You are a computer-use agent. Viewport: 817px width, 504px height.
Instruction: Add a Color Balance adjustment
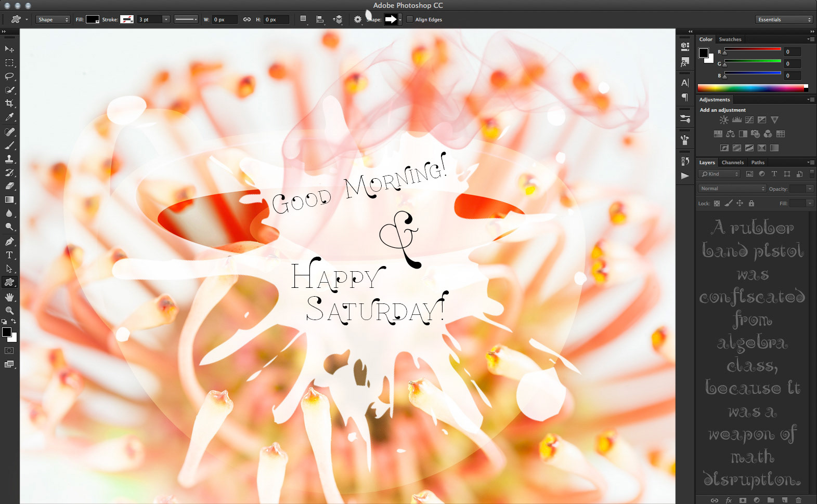730,134
